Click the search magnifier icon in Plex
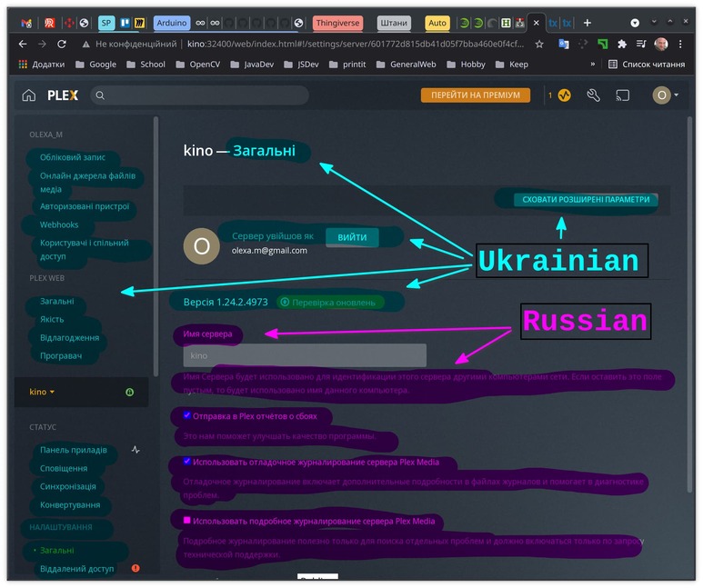 (100, 95)
